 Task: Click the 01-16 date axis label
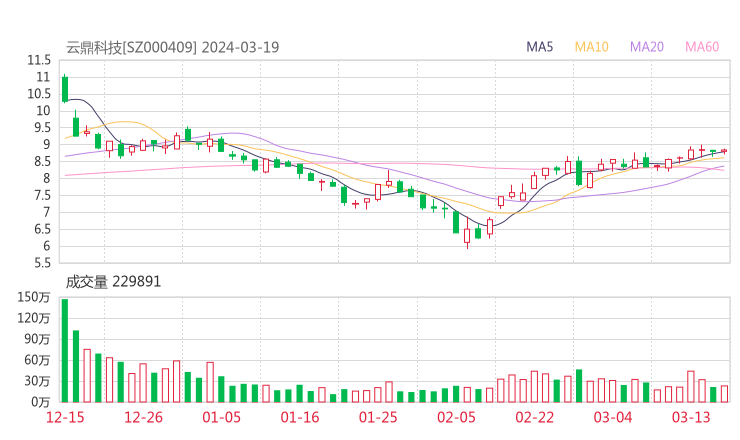point(300,417)
